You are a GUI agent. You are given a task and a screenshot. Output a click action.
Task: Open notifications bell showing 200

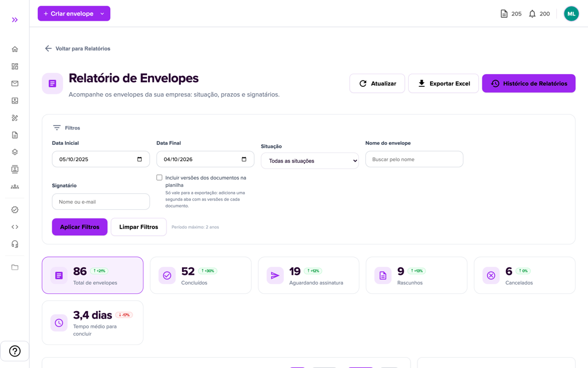point(532,14)
